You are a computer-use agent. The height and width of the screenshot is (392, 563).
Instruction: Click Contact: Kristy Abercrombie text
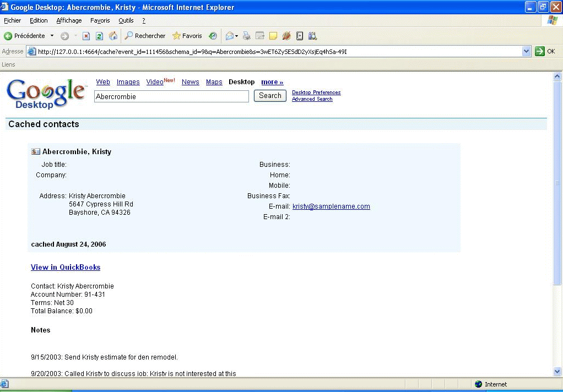click(x=72, y=286)
